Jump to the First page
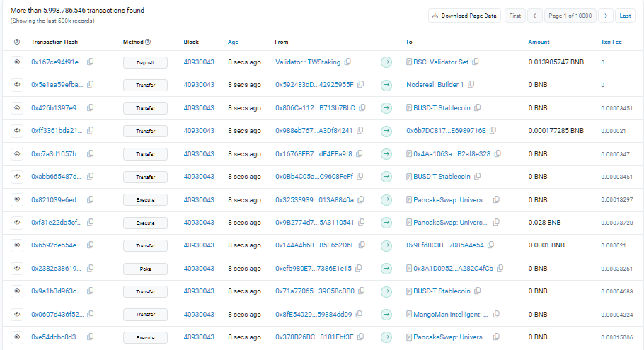Viewport: 644px width, 350px height. [514, 16]
